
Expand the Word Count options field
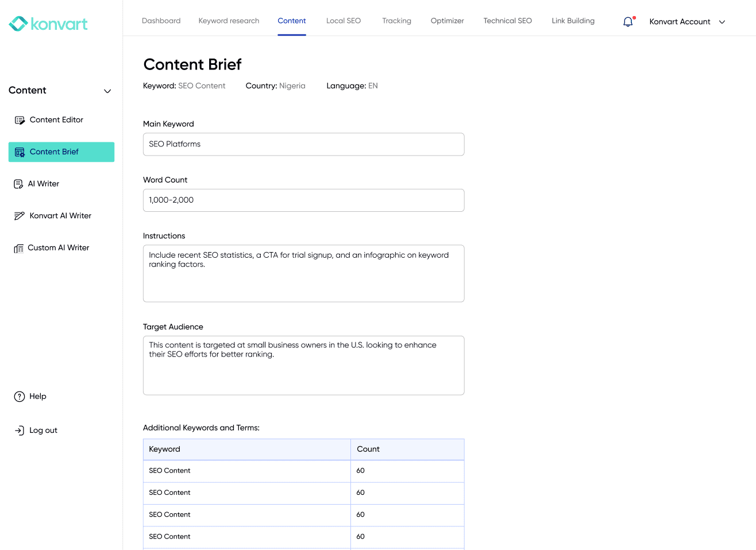click(x=303, y=200)
